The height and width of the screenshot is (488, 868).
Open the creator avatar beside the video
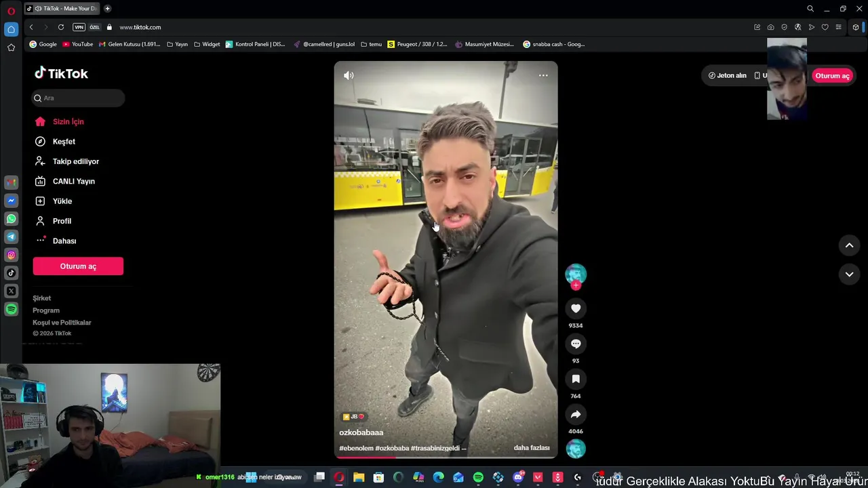click(x=576, y=273)
